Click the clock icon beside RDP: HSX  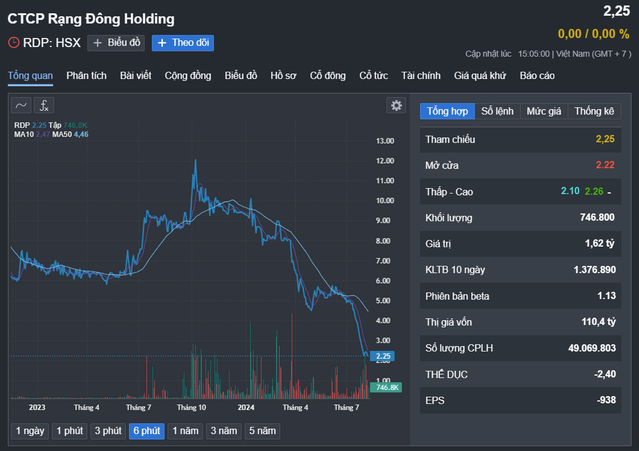[x=13, y=43]
